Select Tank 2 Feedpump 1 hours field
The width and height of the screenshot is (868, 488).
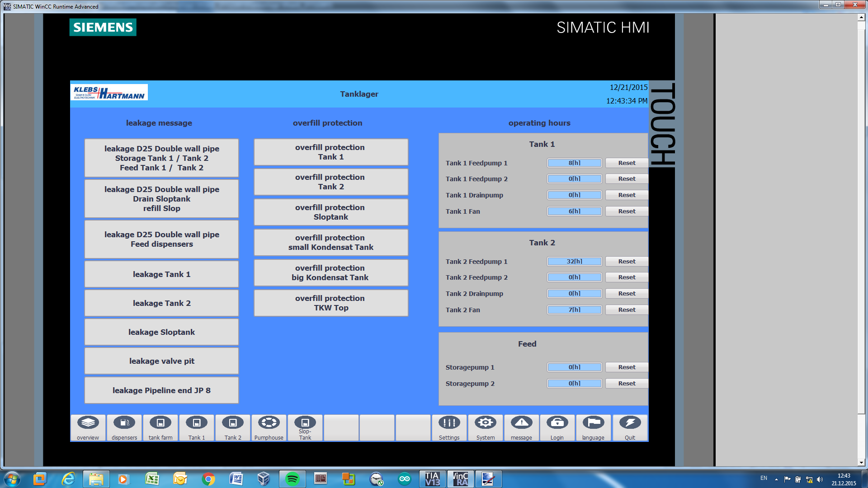coord(574,261)
